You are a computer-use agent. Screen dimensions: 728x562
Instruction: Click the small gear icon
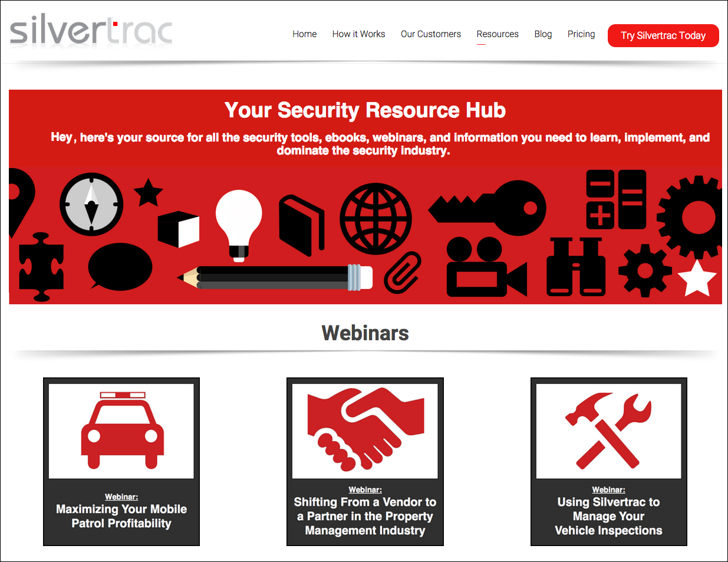(x=645, y=271)
